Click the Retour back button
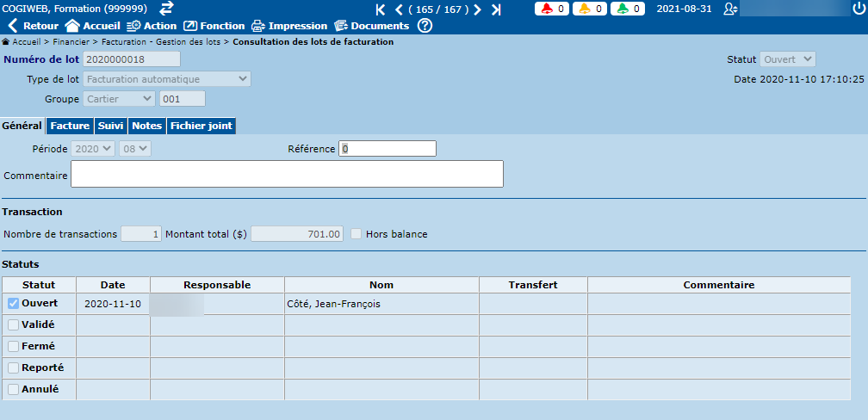The height and width of the screenshot is (420, 868). [x=33, y=26]
